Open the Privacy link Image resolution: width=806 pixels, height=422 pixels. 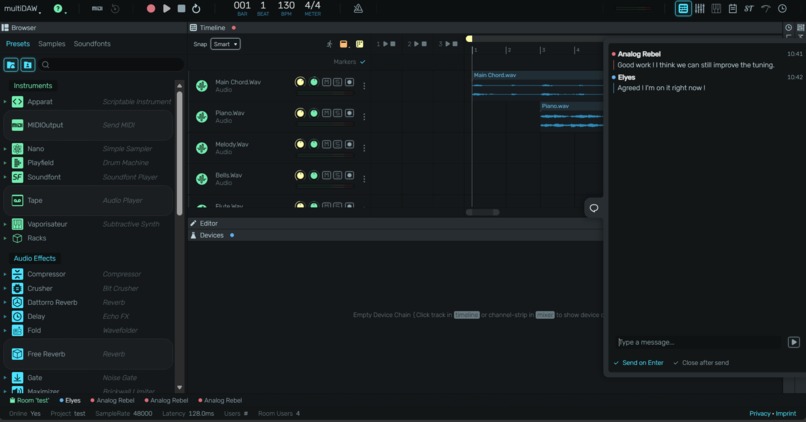760,413
